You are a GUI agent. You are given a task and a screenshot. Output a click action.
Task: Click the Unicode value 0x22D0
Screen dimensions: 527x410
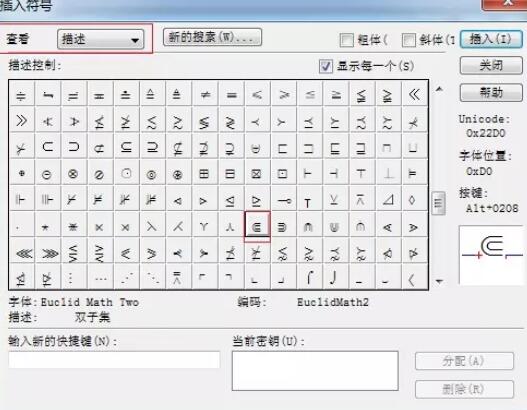pos(485,133)
